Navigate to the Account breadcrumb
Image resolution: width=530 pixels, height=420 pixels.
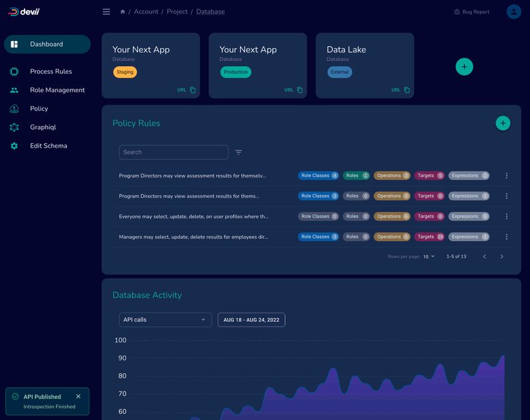[x=144, y=11]
